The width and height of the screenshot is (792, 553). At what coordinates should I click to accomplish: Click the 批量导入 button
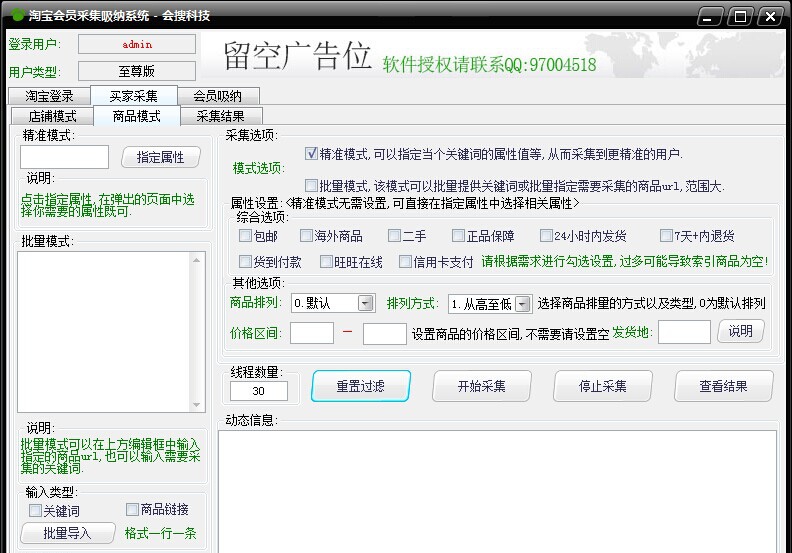[68, 533]
